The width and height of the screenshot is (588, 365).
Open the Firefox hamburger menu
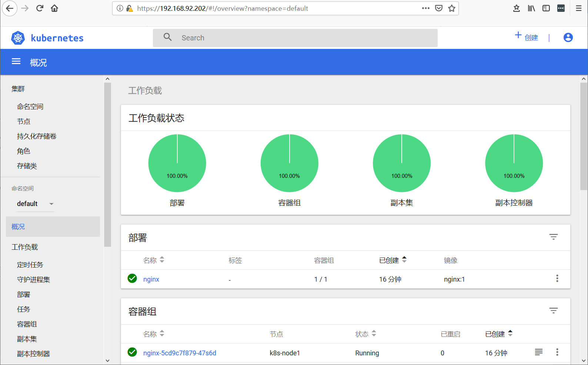[x=579, y=8]
